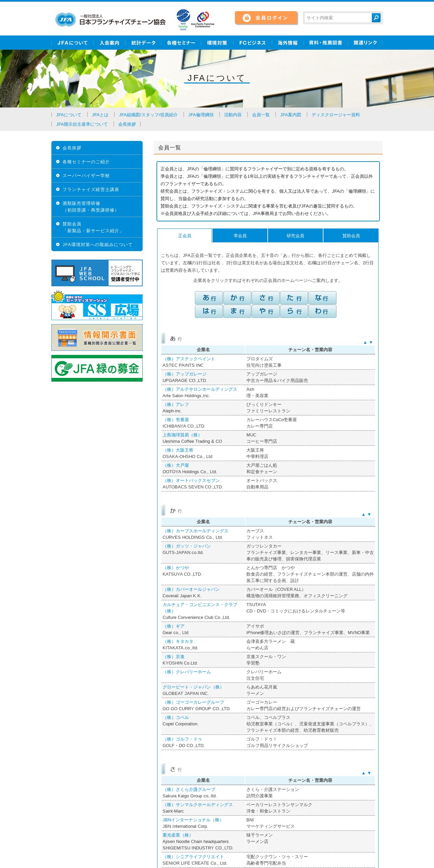
Task: Open (株)カーブスホールディングス company link
Action: [x=195, y=531]
